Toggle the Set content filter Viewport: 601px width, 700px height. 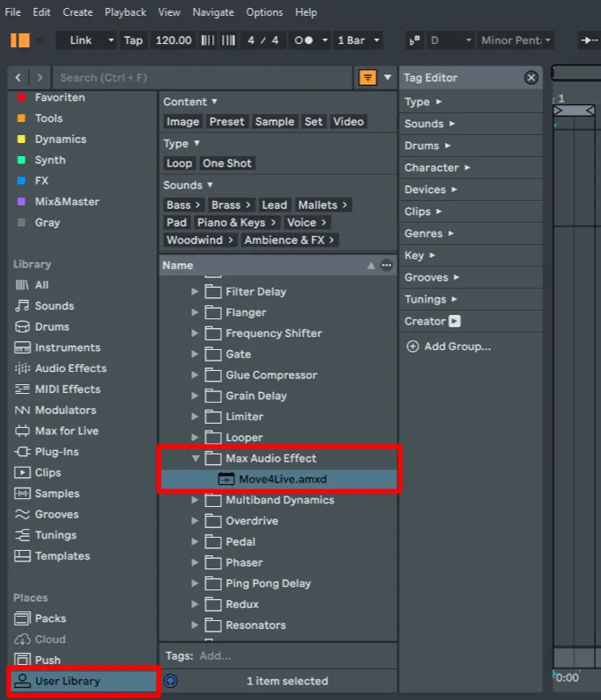pos(313,121)
